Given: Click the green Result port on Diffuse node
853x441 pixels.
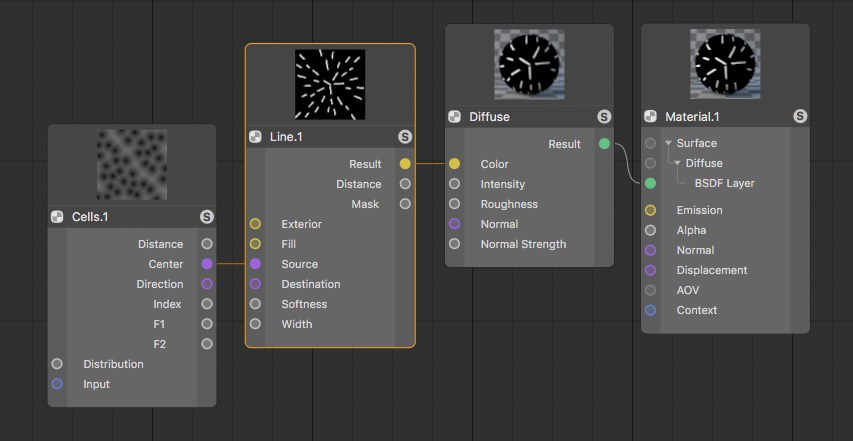Looking at the screenshot, I should 604,144.
